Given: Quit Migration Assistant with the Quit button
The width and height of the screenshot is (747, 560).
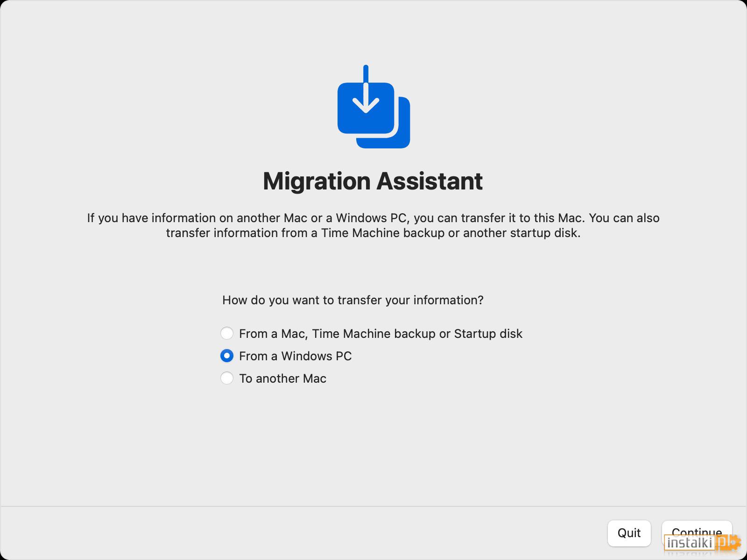Looking at the screenshot, I should pyautogui.click(x=629, y=533).
